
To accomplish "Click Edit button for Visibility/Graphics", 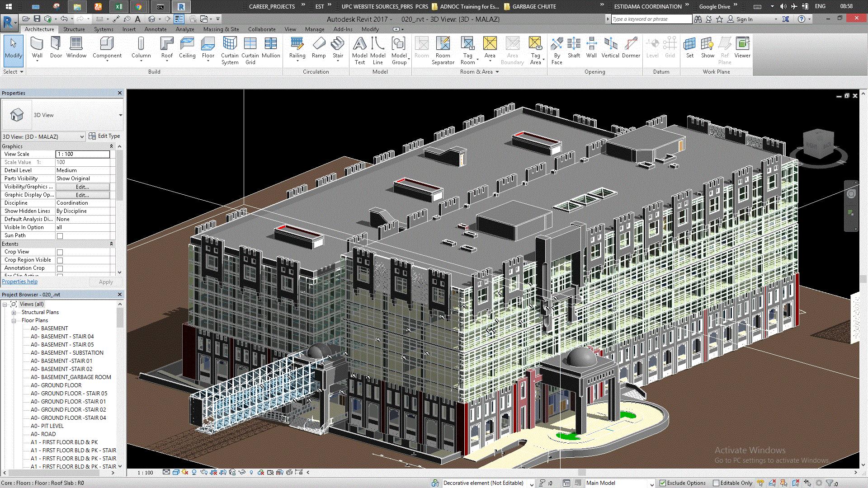I will tap(82, 187).
